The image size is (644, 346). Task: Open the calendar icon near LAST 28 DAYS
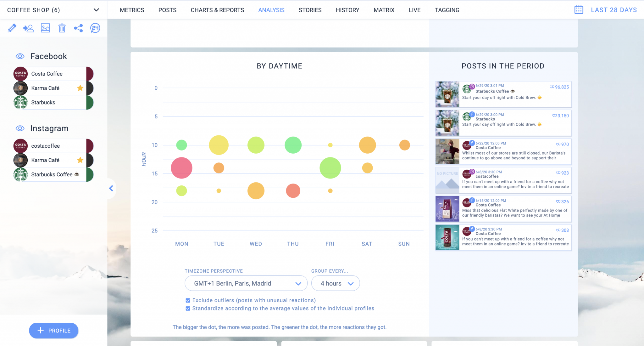580,9
